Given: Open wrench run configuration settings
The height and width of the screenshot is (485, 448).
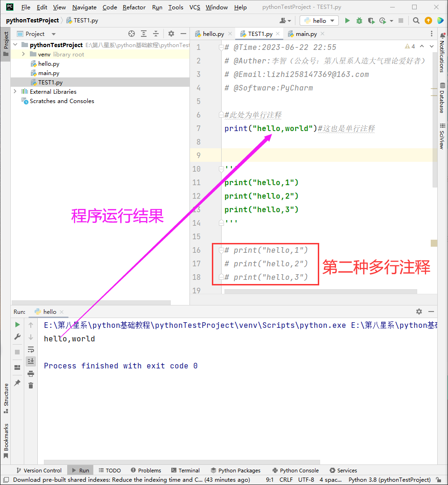Looking at the screenshot, I should [x=18, y=337].
